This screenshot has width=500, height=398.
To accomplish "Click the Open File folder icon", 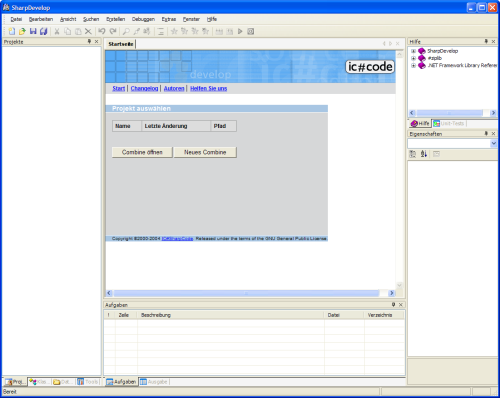I will click(22, 31).
